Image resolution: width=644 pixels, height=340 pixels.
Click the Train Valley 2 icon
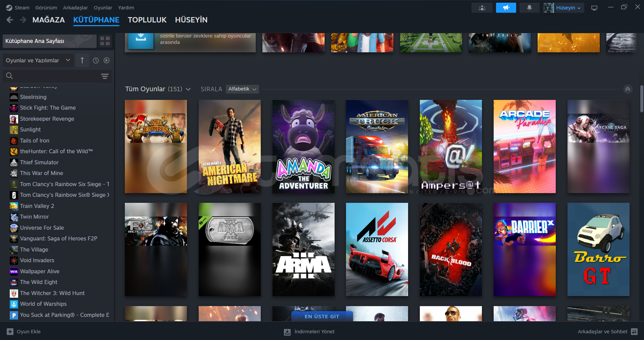(14, 206)
